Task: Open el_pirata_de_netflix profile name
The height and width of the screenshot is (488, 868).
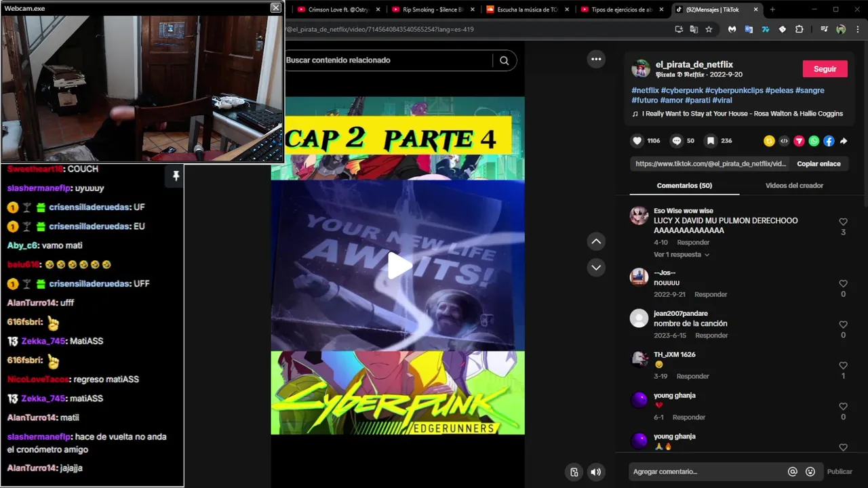Action: pos(694,64)
